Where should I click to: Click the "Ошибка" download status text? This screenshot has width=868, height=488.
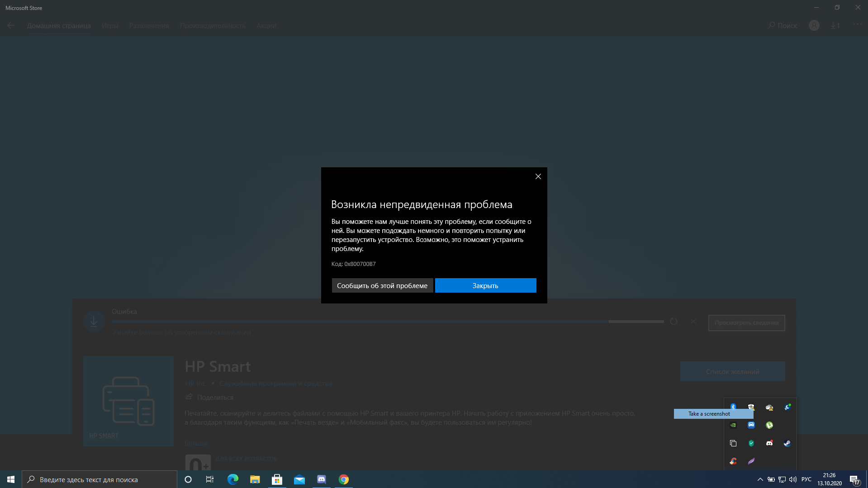[124, 312]
